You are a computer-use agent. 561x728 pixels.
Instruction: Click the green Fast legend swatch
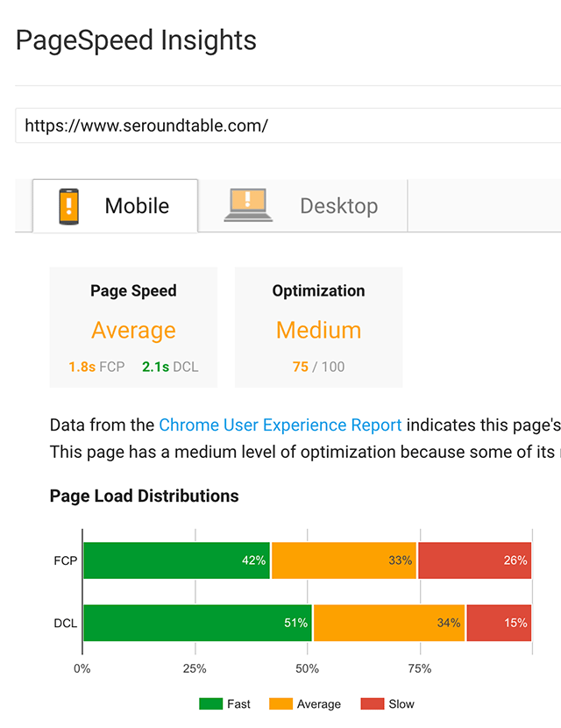click(x=211, y=703)
